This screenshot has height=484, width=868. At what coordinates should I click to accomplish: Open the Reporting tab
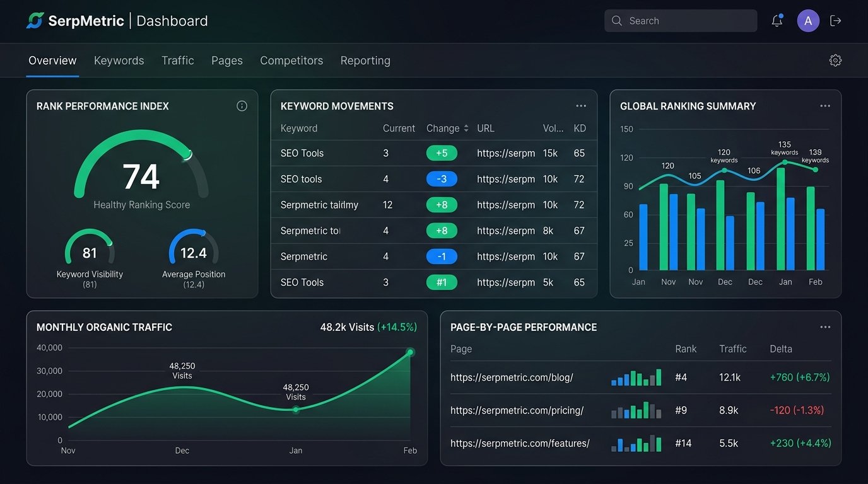(x=365, y=60)
